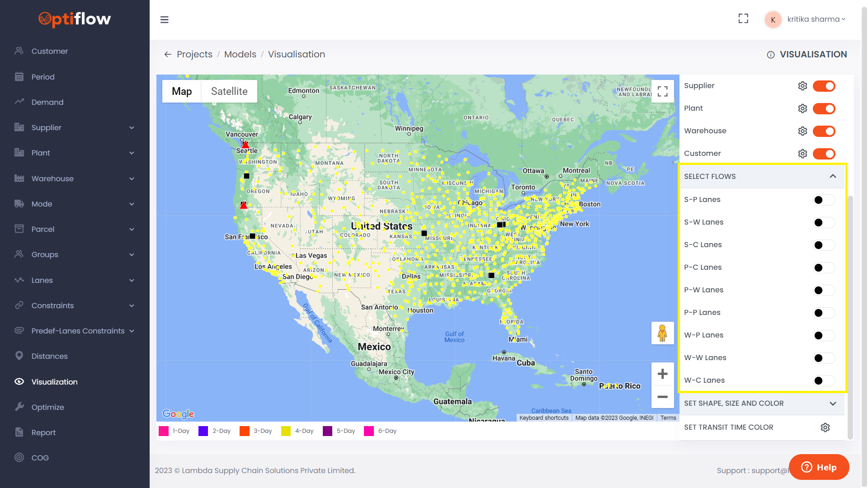Disable the Plant layer toggle

[x=824, y=109]
